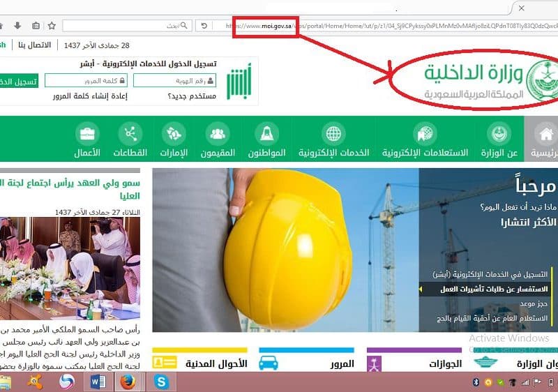Select الإمارات menu label
Viewport: 558px width, 392px height.
click(174, 153)
